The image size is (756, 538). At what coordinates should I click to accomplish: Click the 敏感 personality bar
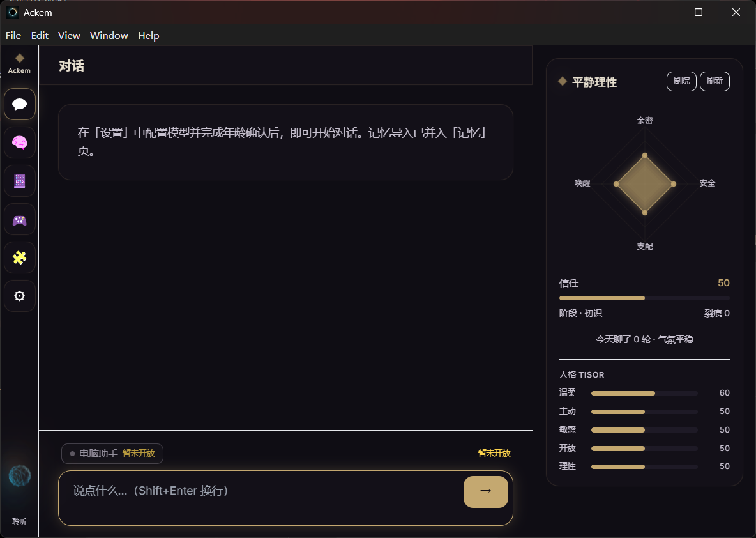[644, 430]
